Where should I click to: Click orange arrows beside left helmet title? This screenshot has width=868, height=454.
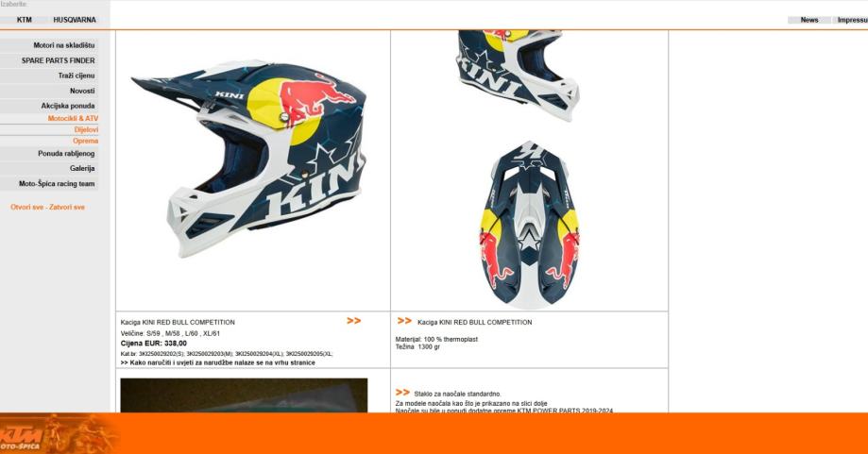pos(354,321)
